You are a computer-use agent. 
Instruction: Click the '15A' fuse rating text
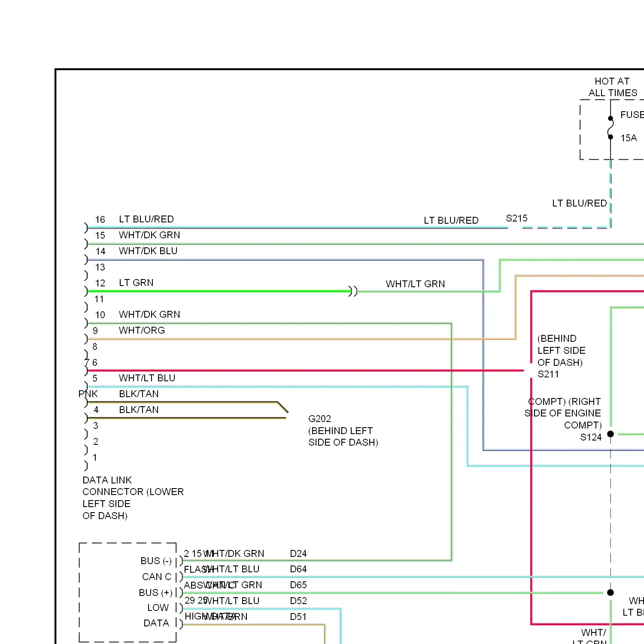click(629, 138)
